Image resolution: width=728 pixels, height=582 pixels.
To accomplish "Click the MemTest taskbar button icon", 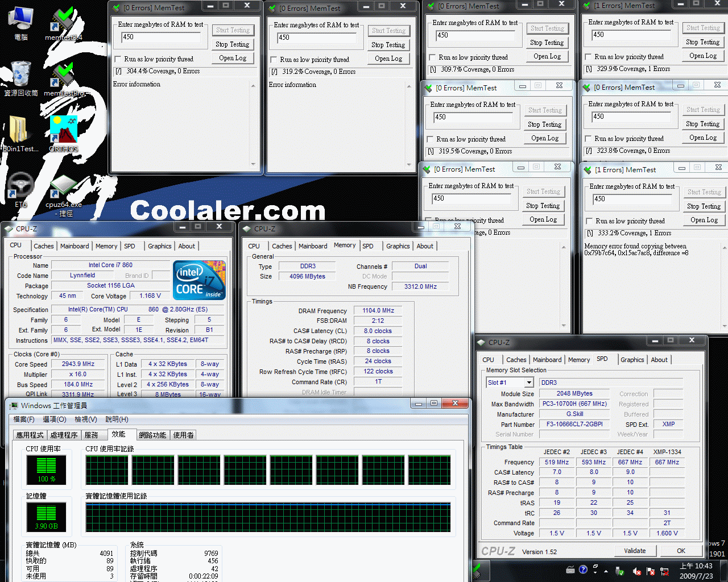I will tap(477, 570).
